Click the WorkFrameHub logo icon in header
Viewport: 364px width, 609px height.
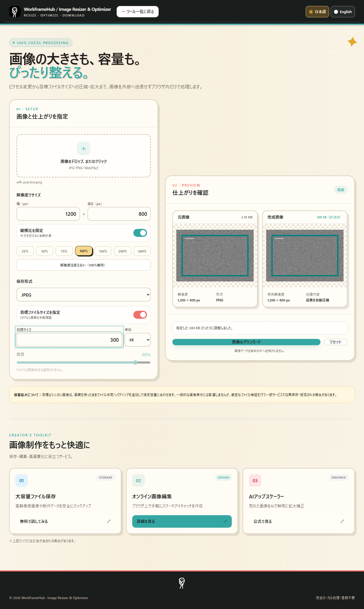pyautogui.click(x=15, y=12)
